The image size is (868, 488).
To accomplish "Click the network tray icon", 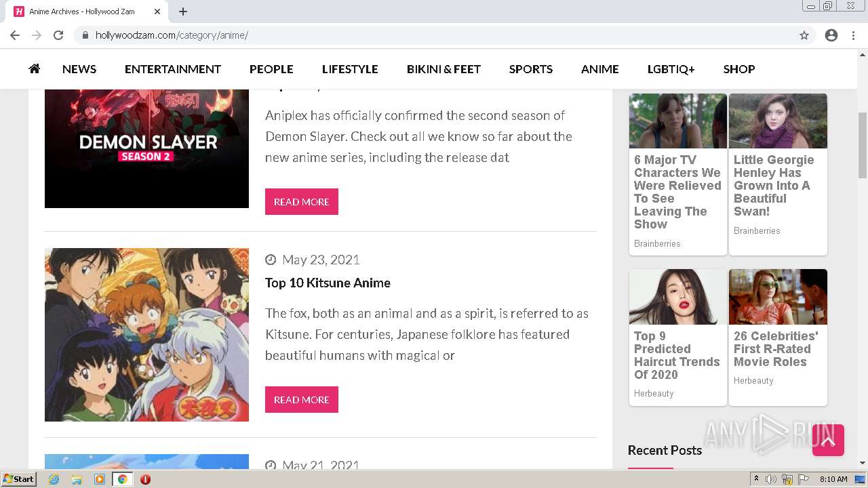I will tap(787, 479).
